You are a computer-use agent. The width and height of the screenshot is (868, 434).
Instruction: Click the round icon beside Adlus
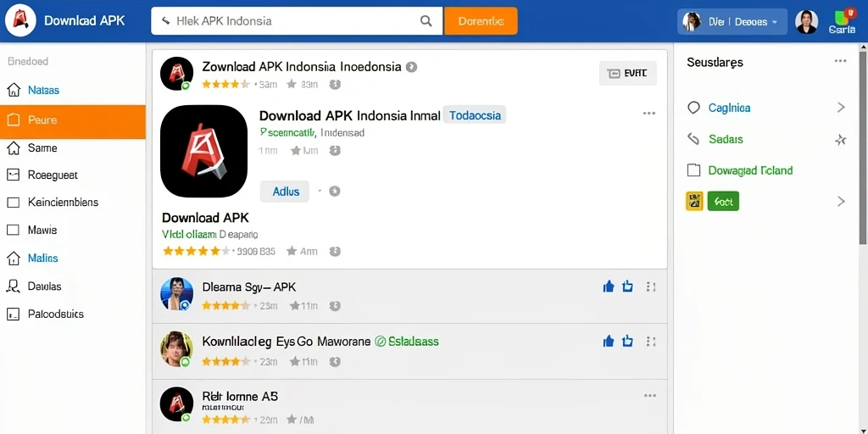(334, 191)
